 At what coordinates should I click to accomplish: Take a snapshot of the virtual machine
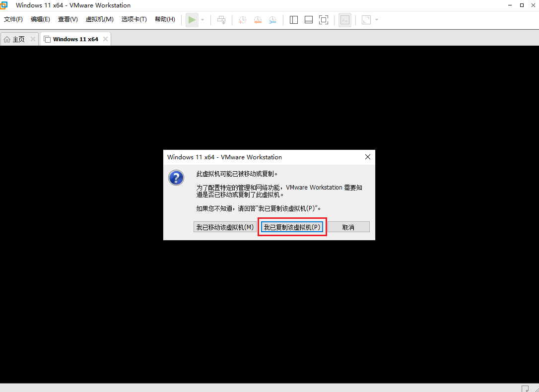242,20
